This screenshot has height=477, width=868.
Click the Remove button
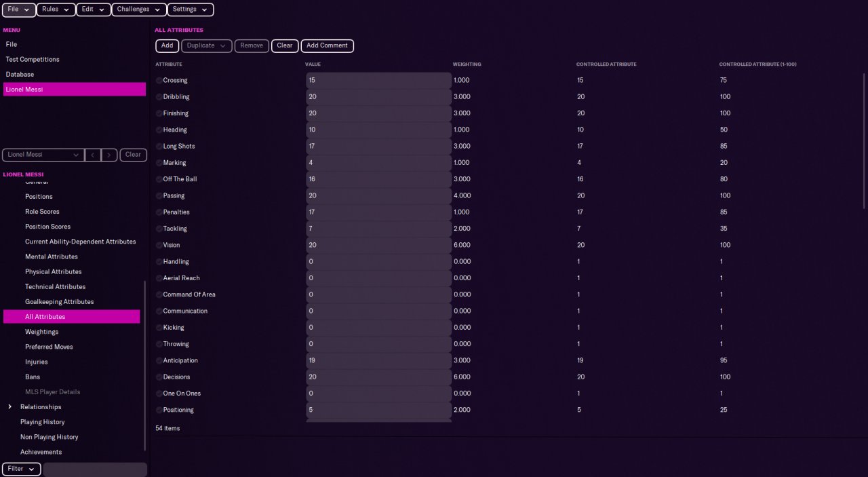pyautogui.click(x=252, y=45)
